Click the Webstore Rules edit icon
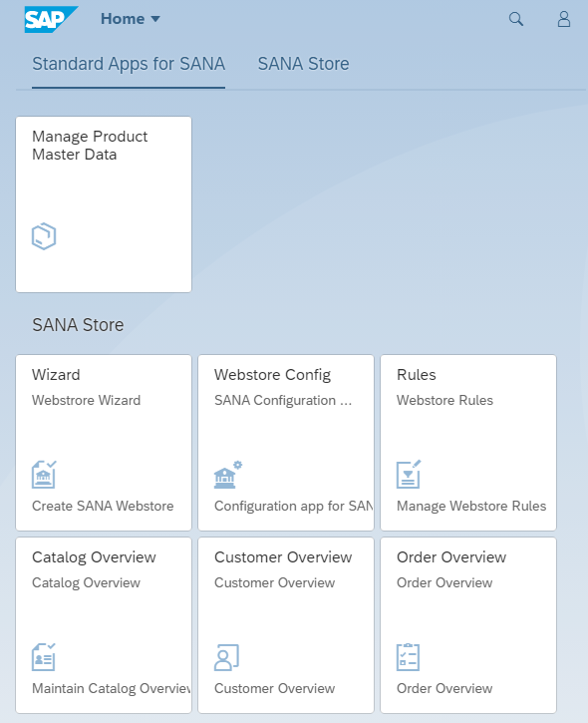 coord(409,474)
